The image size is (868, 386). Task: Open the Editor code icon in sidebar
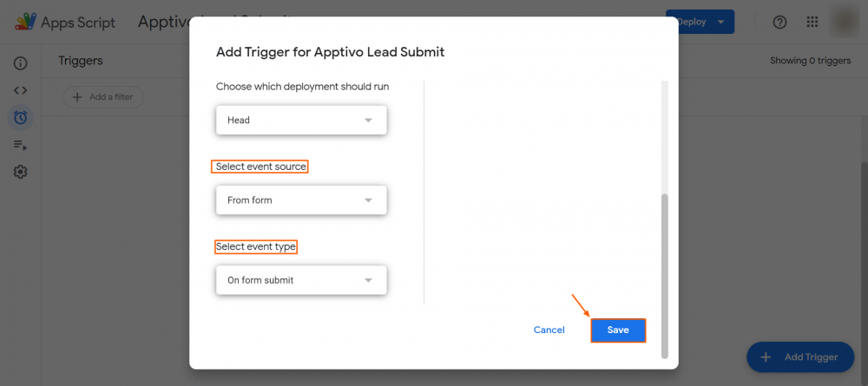(20, 90)
